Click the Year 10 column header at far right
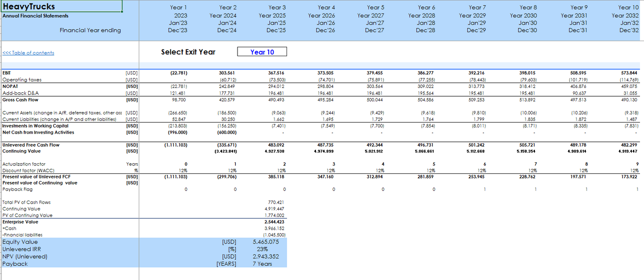This screenshot has height=280, width=644. [628, 8]
